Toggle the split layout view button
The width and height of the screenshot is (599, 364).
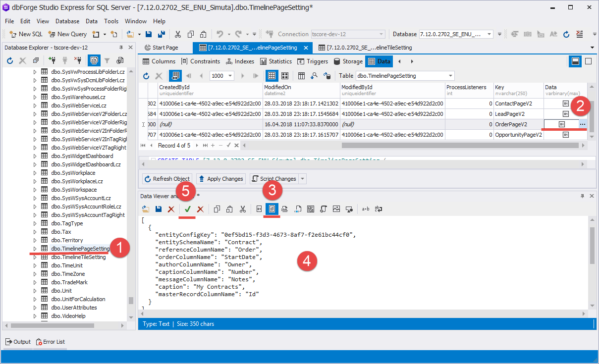click(575, 61)
